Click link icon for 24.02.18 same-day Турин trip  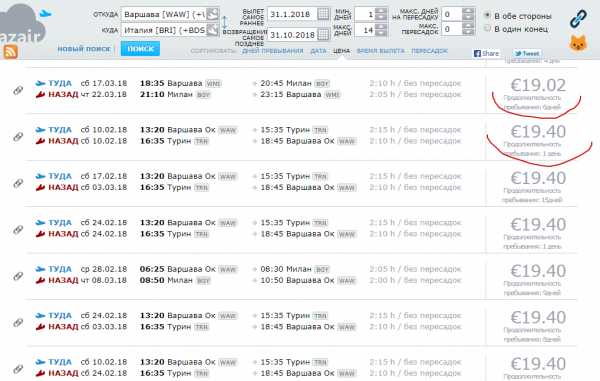(x=18, y=230)
